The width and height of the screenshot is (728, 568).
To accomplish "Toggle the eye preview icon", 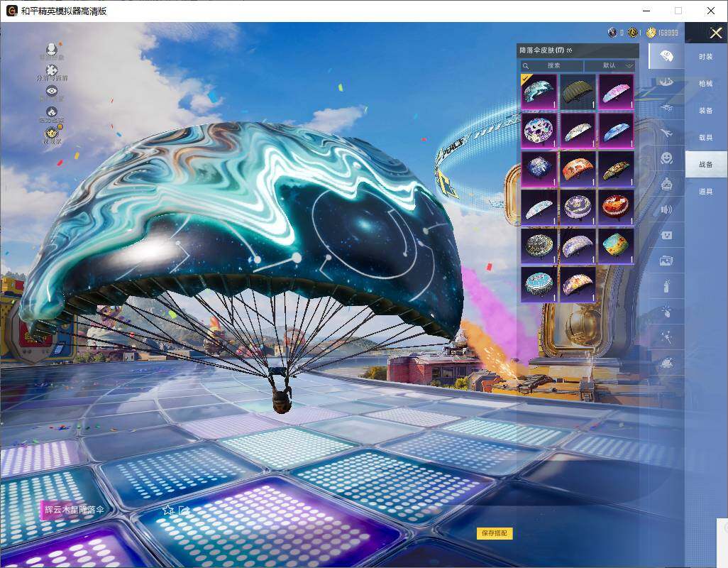I will pyautogui.click(x=52, y=92).
